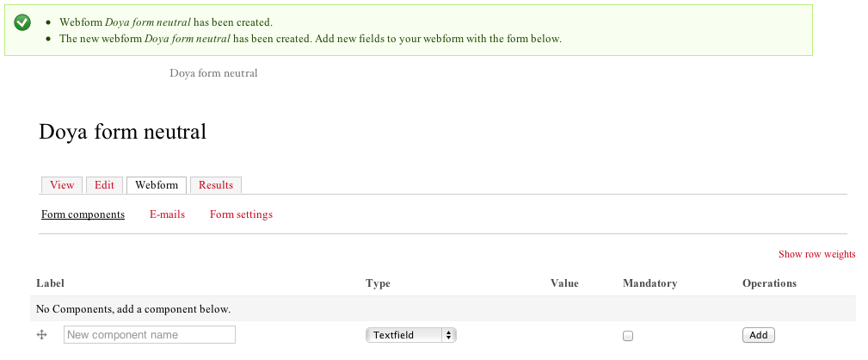The width and height of the screenshot is (868, 360).
Task: Click the Doya form neutral breadcrumb text
Action: coord(214,73)
